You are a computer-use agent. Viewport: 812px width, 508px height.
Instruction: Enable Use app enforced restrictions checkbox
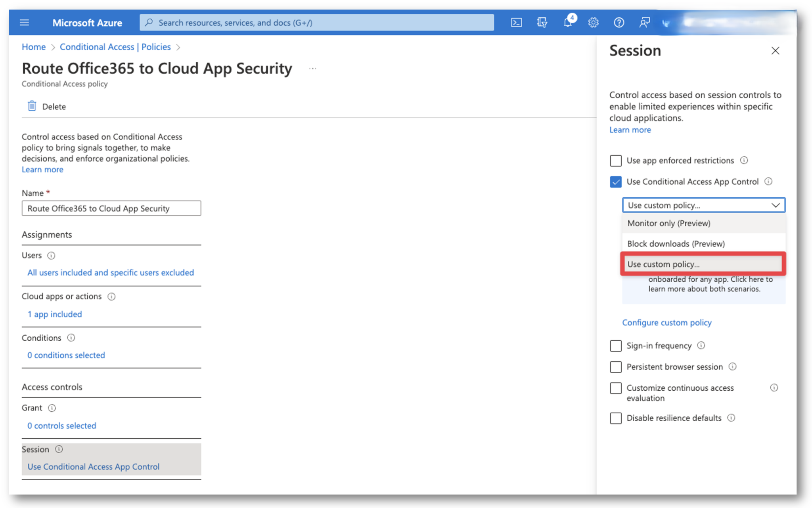615,160
